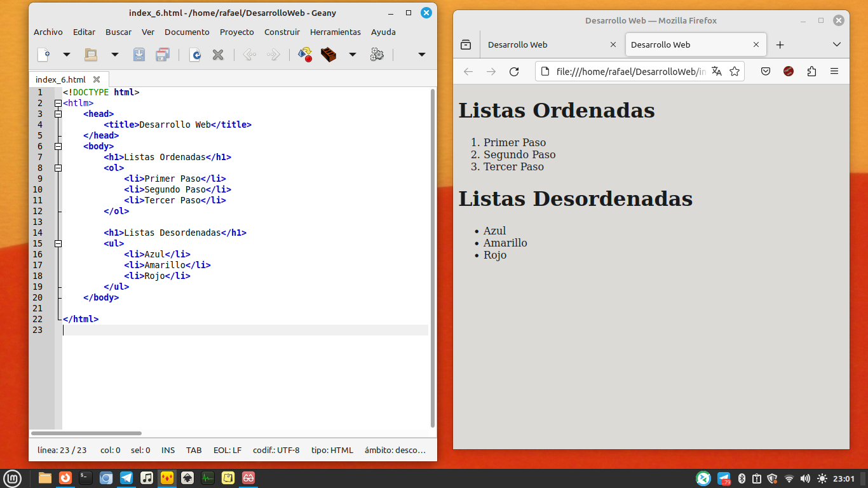The image size is (868, 488).
Task: Open the recent files dropdown beside Open icon
Action: pyautogui.click(x=115, y=55)
